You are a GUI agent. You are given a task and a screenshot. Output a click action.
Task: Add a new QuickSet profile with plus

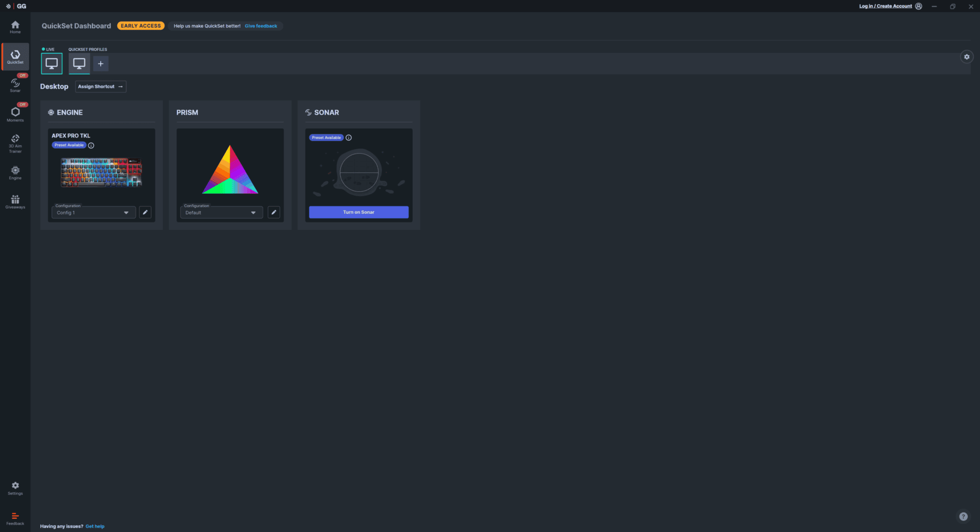coord(101,63)
